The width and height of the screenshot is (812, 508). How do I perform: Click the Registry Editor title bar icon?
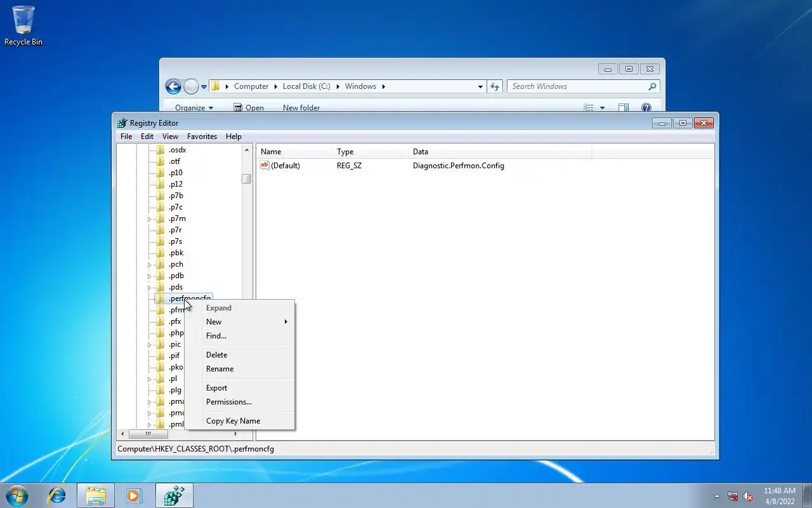tap(122, 123)
